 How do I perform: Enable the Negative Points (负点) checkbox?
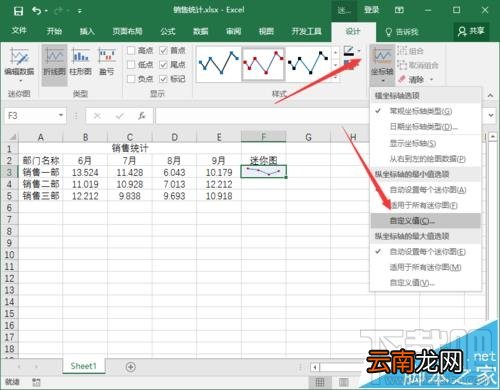click(x=131, y=79)
